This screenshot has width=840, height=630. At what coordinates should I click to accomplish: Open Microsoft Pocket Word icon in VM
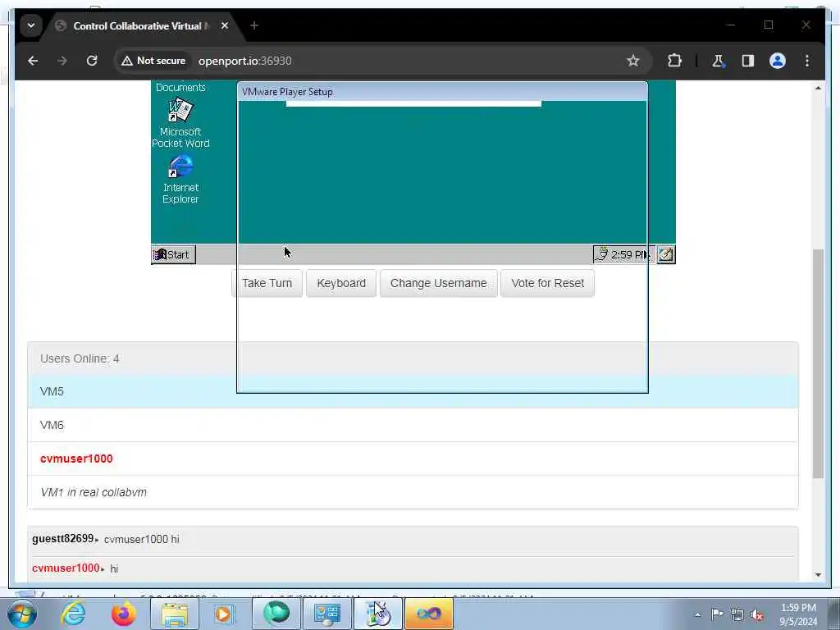click(x=180, y=123)
